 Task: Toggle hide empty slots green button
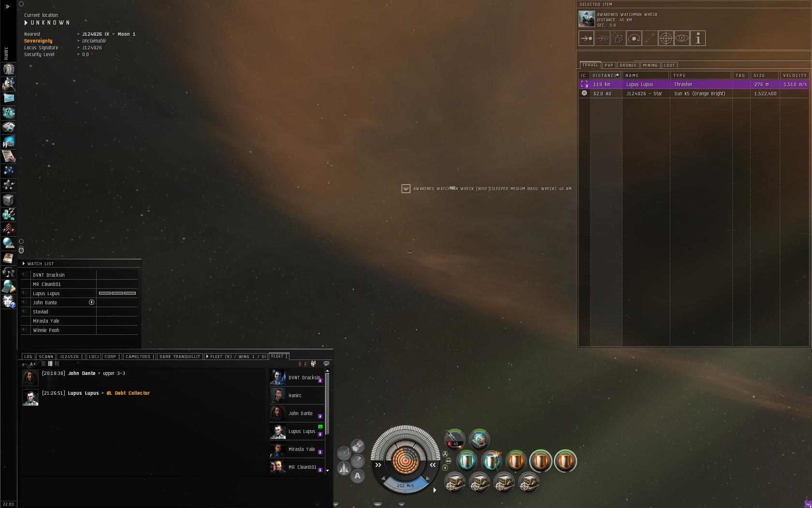tap(448, 461)
